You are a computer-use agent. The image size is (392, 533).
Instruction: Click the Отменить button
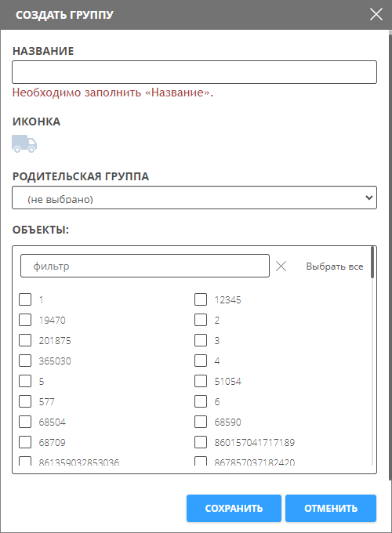pos(331,508)
